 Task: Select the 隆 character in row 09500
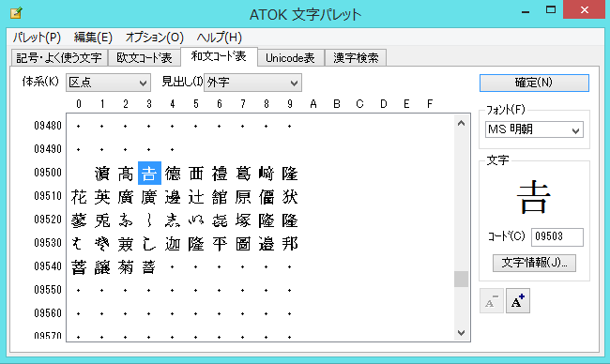290,173
